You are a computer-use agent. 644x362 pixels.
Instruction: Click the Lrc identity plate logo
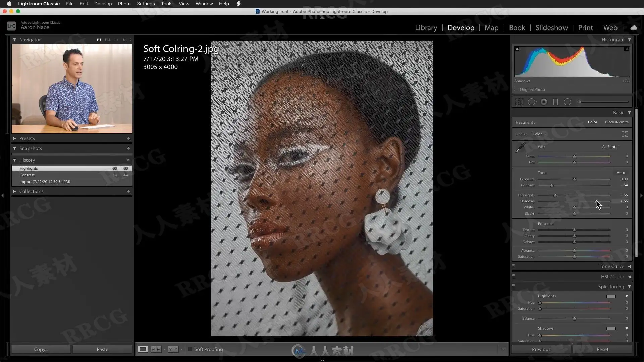tap(11, 26)
